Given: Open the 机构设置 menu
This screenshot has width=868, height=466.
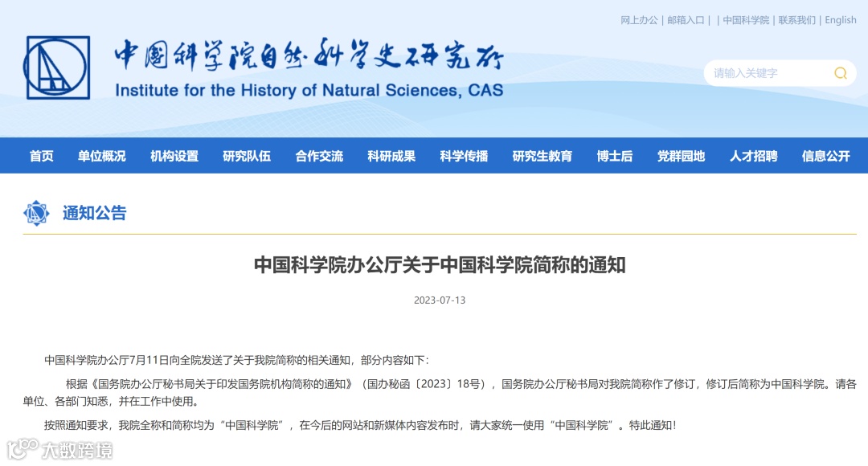Looking at the screenshot, I should click(x=174, y=156).
